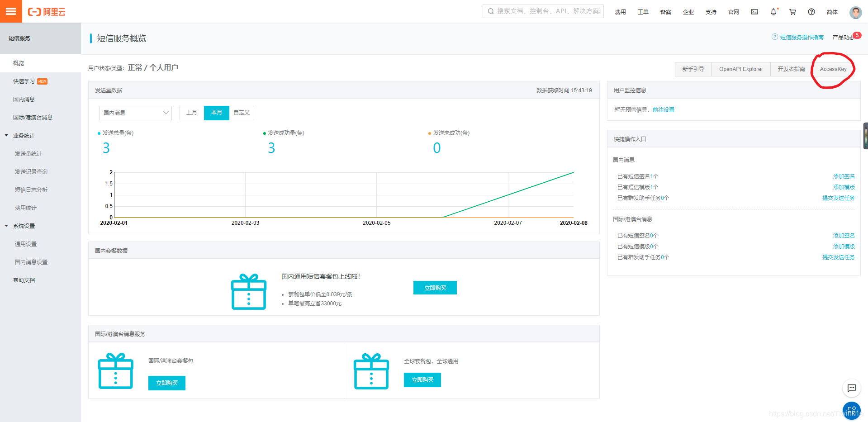Click the AccessKey button
Screen dimensions: 868x422
[x=833, y=69]
